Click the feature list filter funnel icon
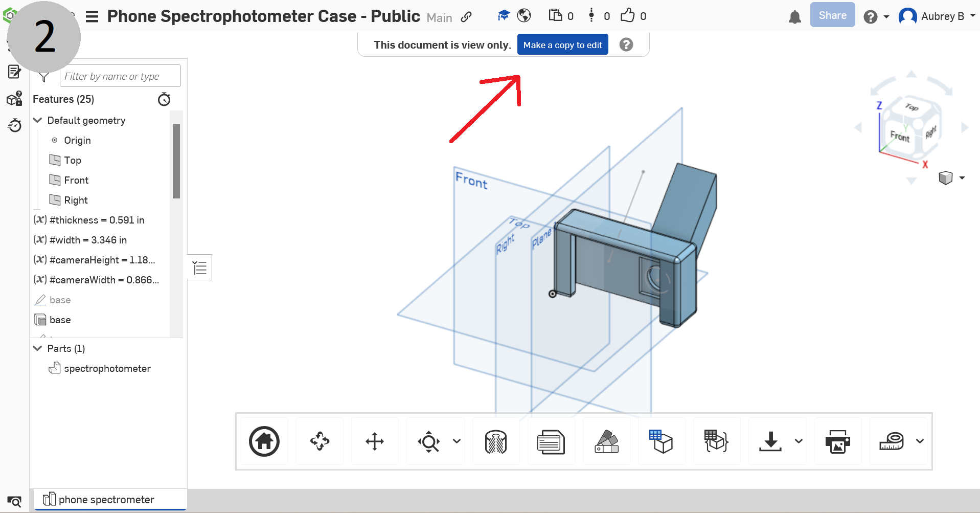 [44, 77]
